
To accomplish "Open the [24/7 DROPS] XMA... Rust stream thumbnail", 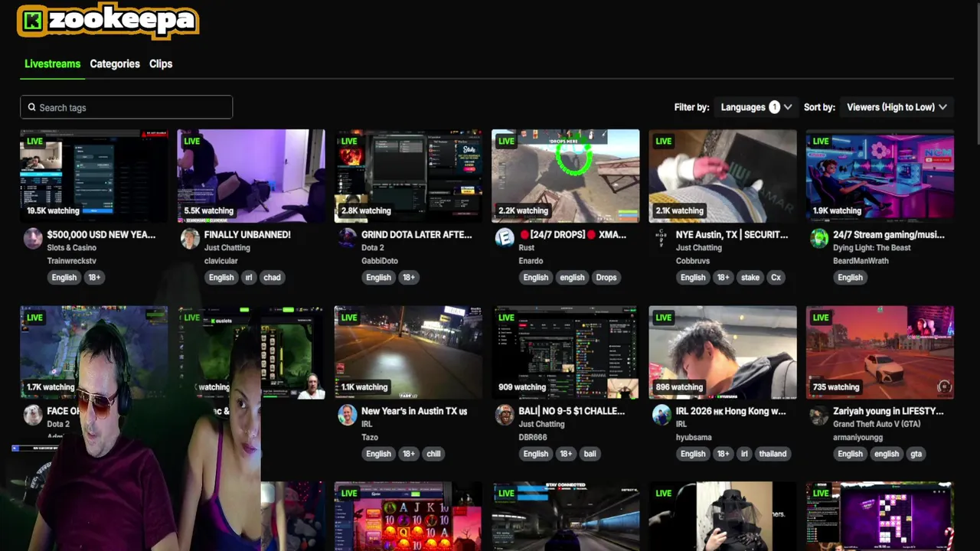I will coord(565,176).
